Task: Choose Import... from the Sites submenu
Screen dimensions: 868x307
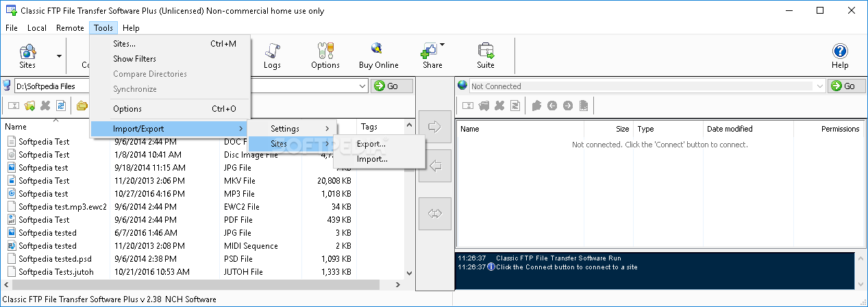Action: click(x=380, y=159)
